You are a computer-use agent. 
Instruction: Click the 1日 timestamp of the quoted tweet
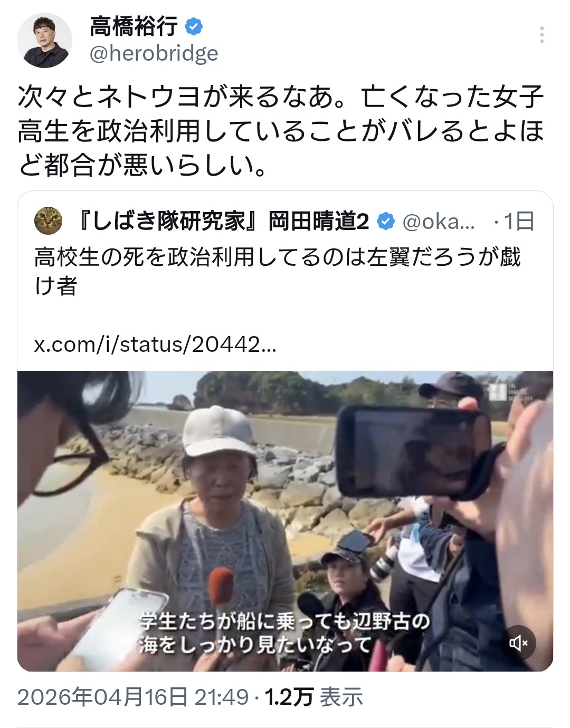point(519,222)
